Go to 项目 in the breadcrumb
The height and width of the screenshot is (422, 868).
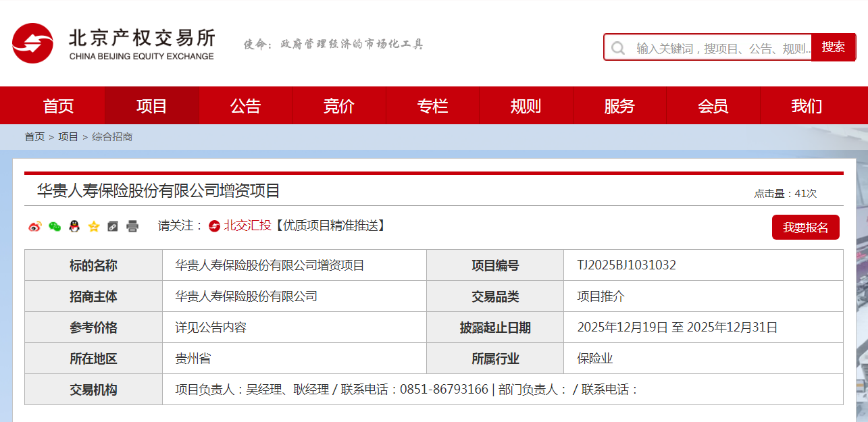coord(68,137)
